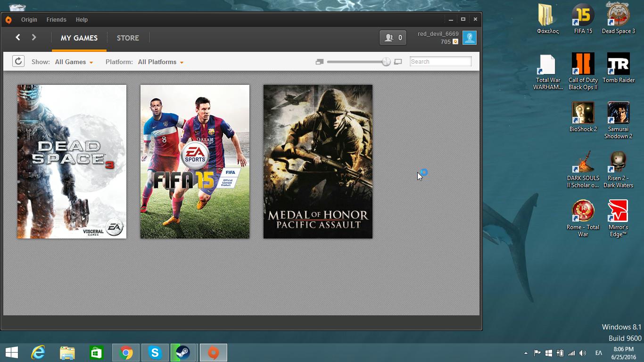Viewport: 644px width, 362px height.
Task: Open the Origin menu
Action: (x=29, y=20)
